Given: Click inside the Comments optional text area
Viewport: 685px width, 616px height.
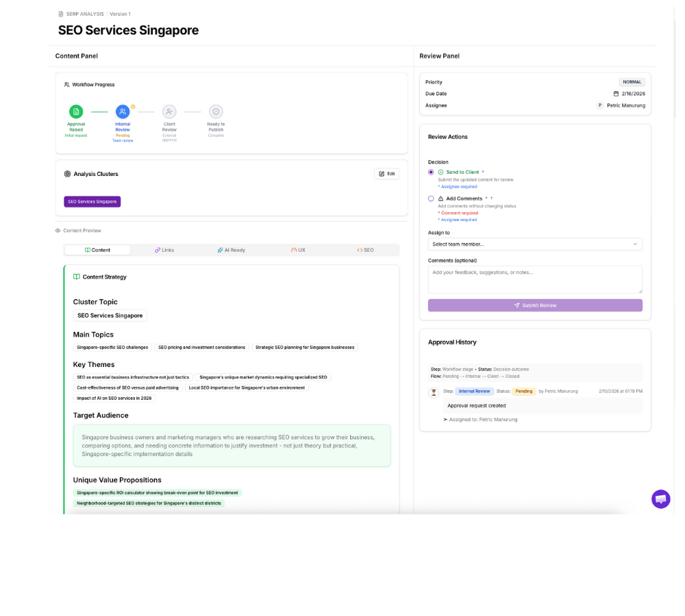Looking at the screenshot, I should tap(535, 279).
